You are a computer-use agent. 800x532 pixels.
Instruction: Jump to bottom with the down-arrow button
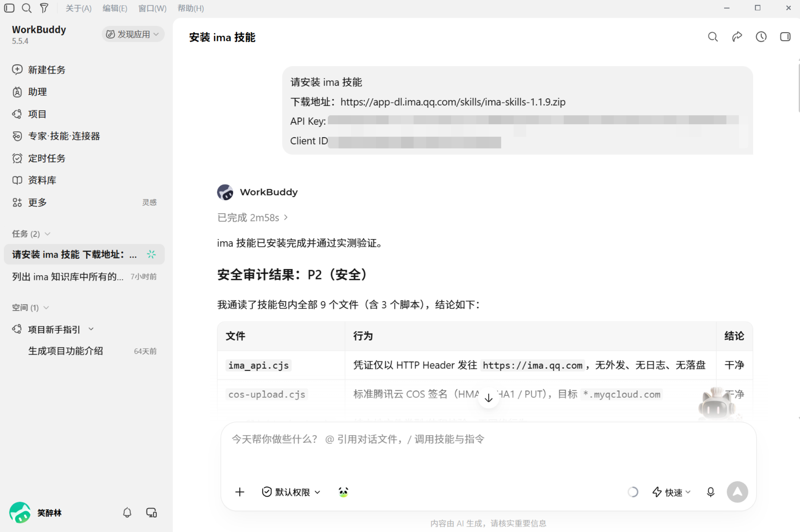tap(489, 398)
